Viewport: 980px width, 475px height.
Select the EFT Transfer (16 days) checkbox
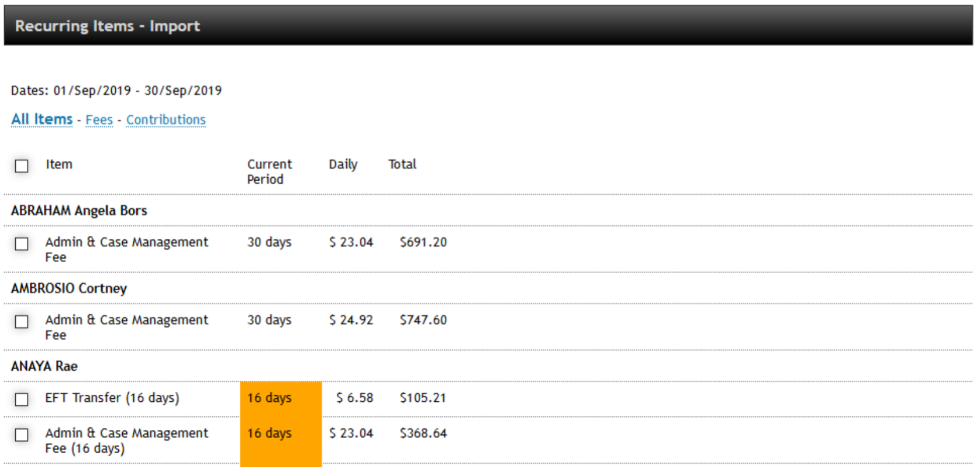(22, 400)
